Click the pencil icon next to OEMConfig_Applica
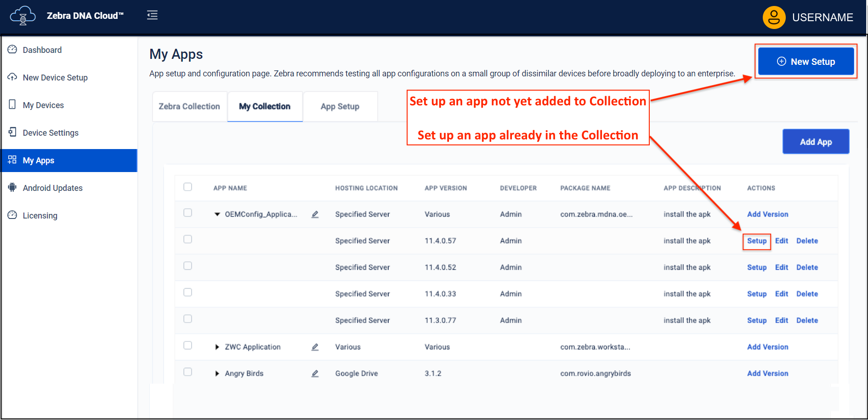Screen dimensions: 868x420 pos(315,214)
